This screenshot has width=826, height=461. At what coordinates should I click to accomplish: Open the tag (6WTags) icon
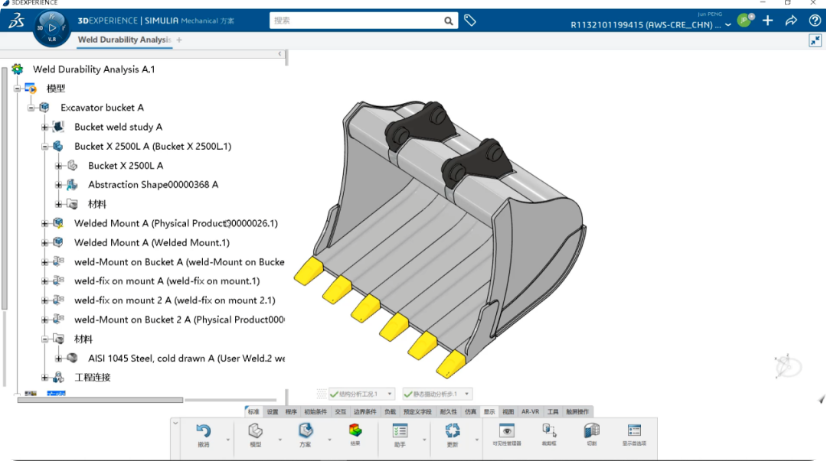pos(470,21)
